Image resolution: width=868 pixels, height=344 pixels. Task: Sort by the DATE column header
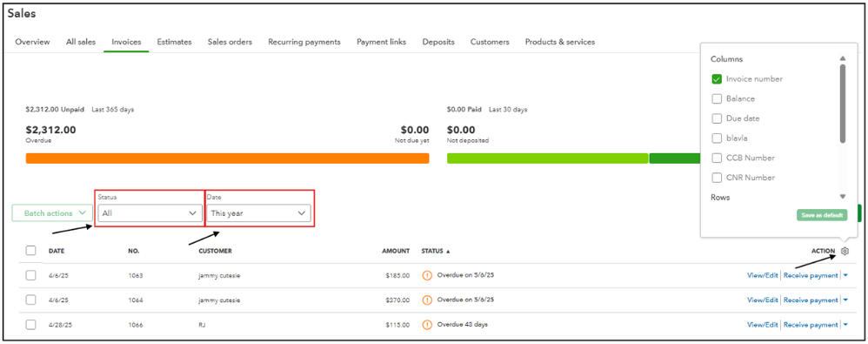click(x=57, y=251)
